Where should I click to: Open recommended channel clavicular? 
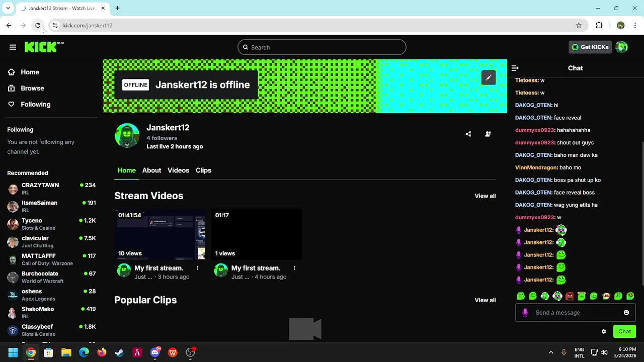[x=51, y=242]
